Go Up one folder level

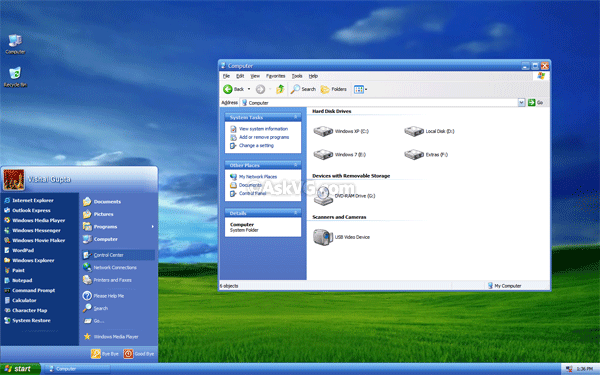280,89
